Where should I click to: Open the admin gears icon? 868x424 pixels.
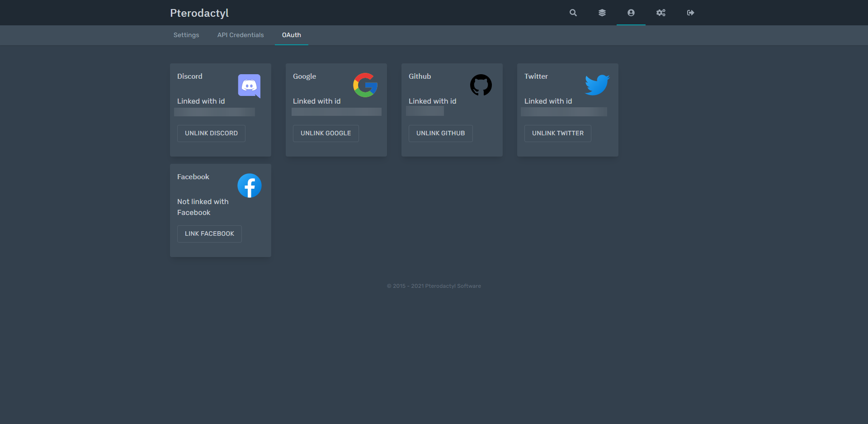pos(660,13)
